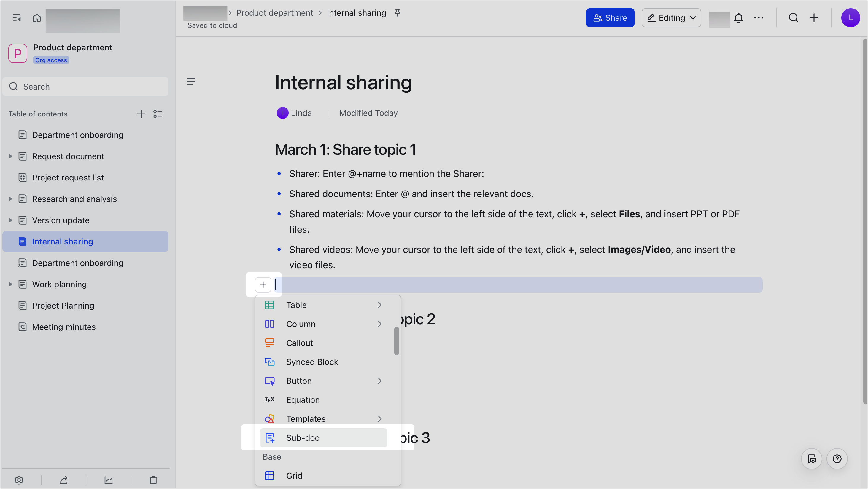Open the wiki settings gear
Image resolution: width=868 pixels, height=489 pixels.
point(19,480)
